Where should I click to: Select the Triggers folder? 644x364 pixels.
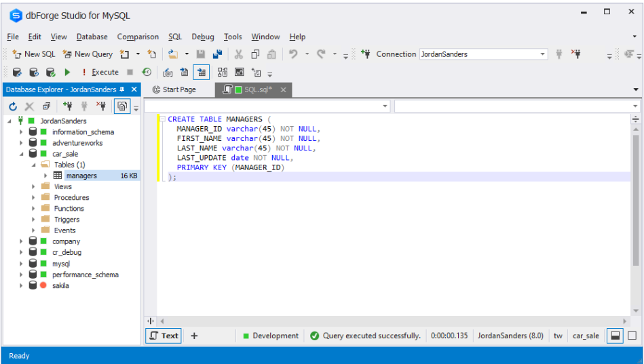click(67, 220)
